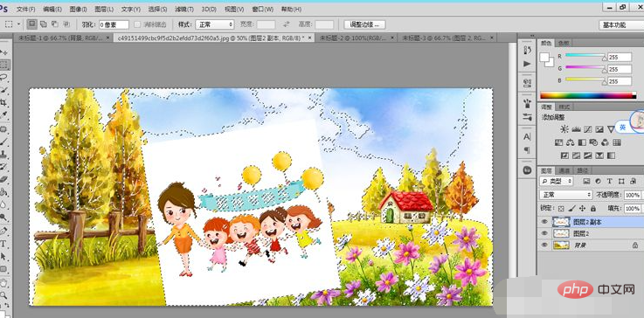Select the Crop tool
The width and height of the screenshot is (644, 318).
pos(4,102)
